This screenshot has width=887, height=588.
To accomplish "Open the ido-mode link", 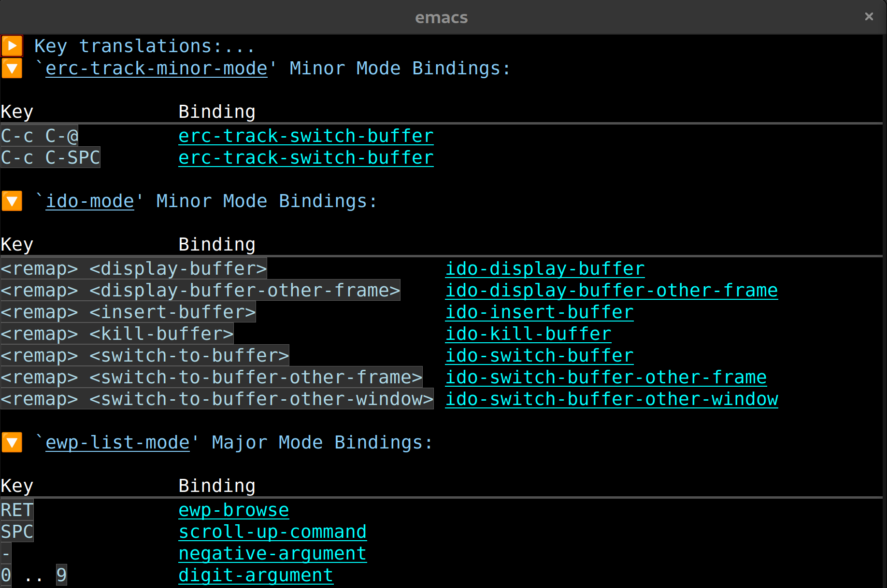I will [90, 201].
